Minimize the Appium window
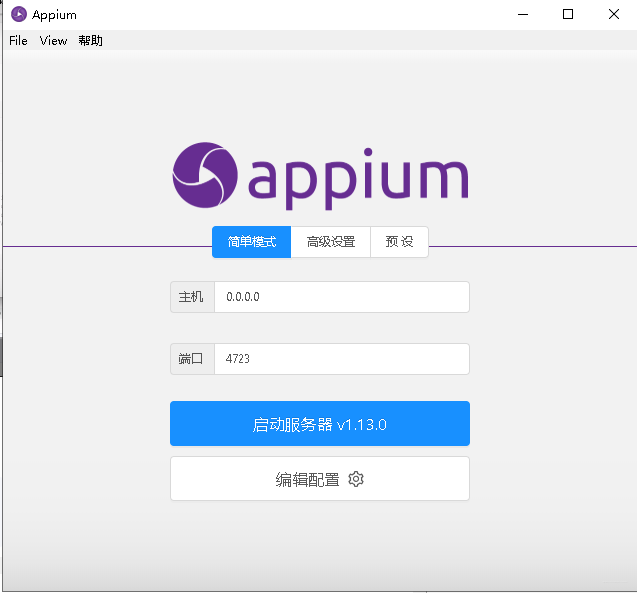The image size is (637, 593). tap(523, 15)
